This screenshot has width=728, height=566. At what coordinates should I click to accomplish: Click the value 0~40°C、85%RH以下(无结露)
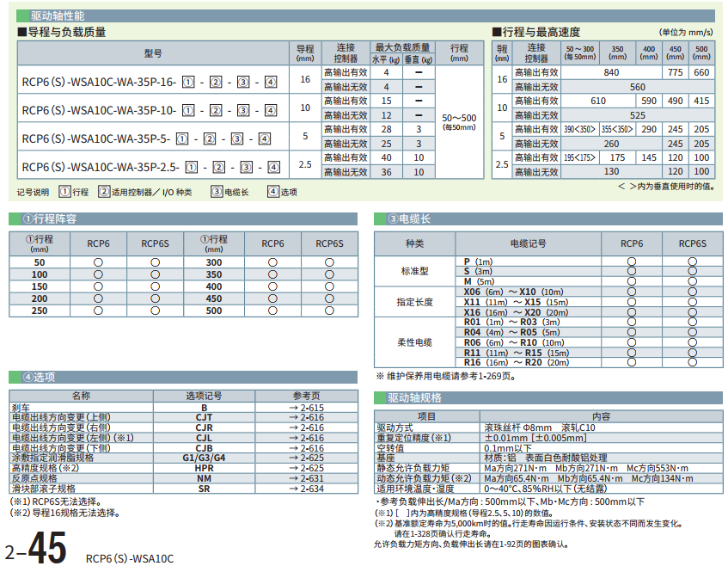click(546, 489)
